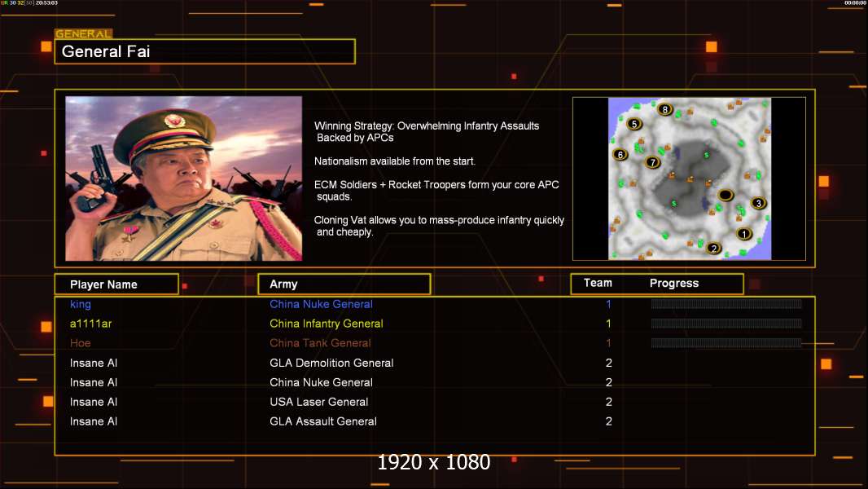Choose start position marker 5 on minimap
The image size is (868, 489).
tap(634, 124)
